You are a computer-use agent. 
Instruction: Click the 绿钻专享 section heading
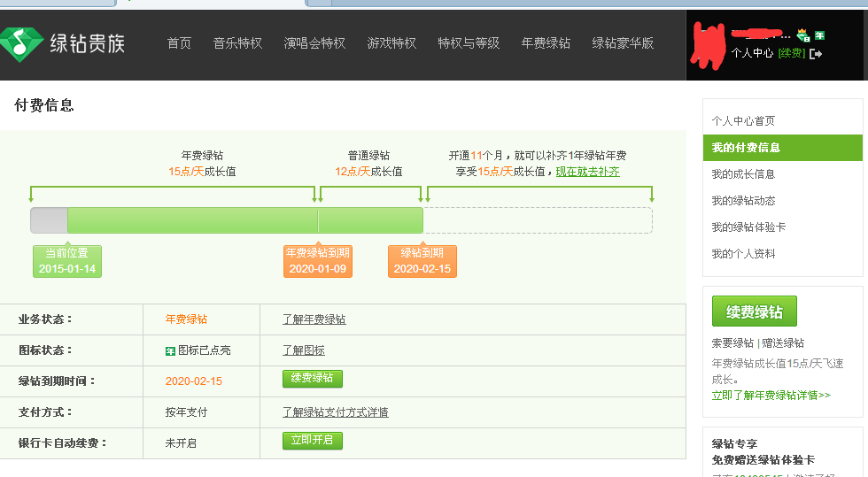click(734, 443)
